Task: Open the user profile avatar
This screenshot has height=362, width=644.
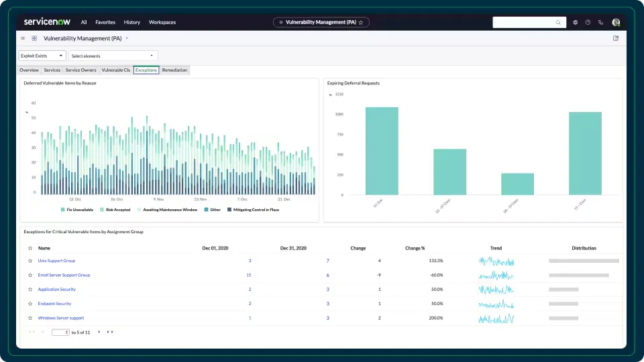Action: point(616,22)
